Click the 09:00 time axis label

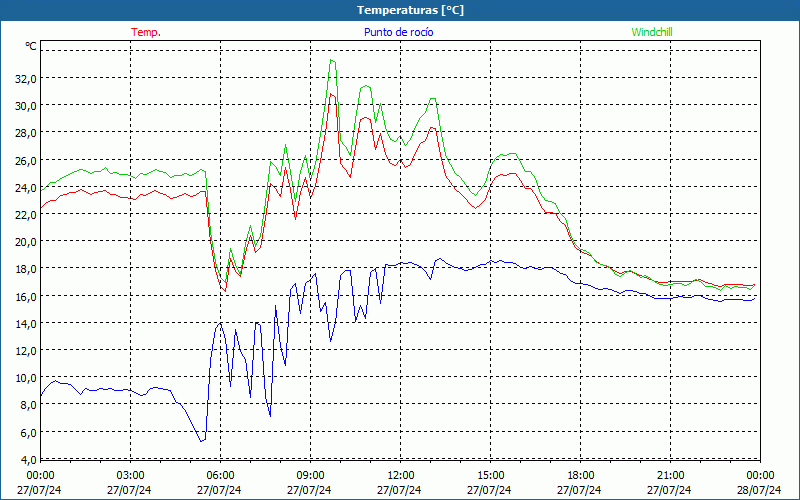point(310,476)
